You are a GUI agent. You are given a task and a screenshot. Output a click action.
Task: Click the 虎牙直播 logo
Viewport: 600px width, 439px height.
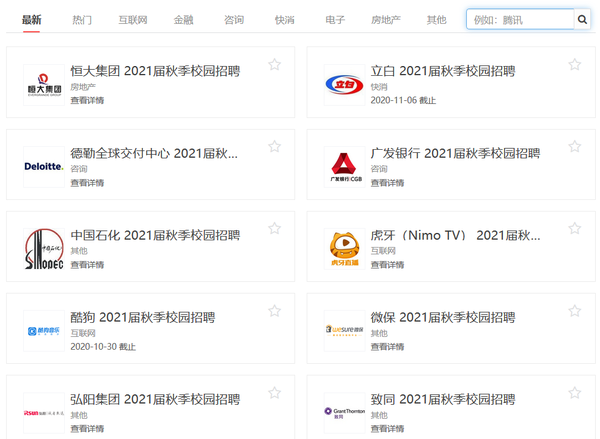(344, 249)
